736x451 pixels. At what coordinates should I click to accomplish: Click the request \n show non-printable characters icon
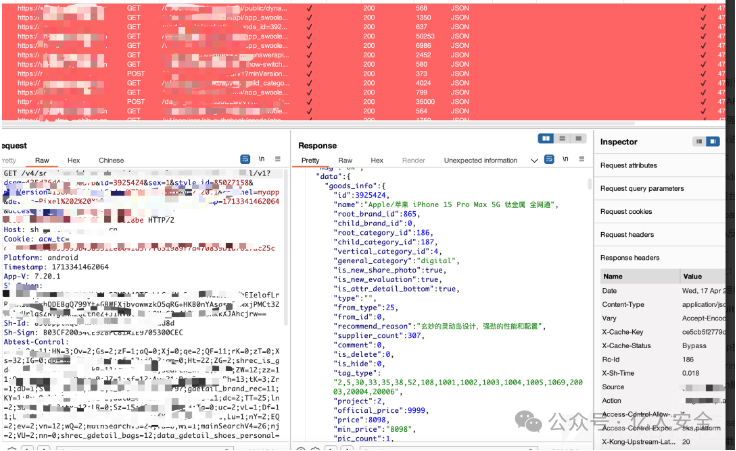point(261,159)
